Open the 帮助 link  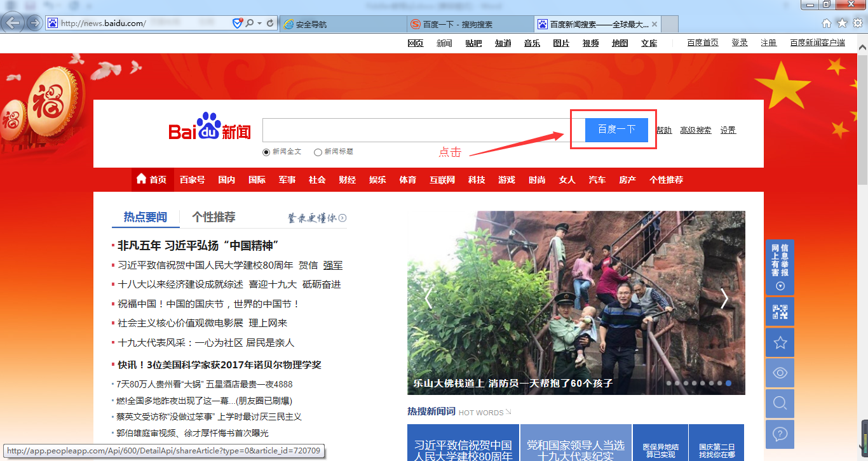pyautogui.click(x=664, y=130)
